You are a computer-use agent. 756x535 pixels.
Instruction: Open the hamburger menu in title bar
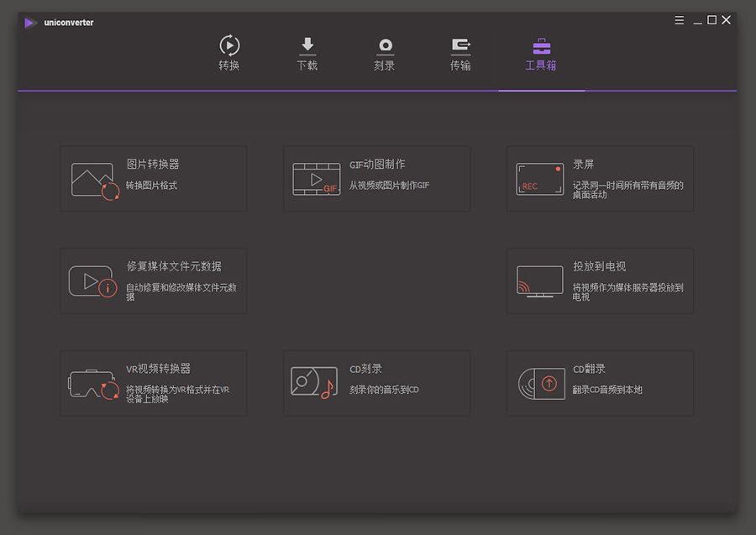(x=680, y=20)
